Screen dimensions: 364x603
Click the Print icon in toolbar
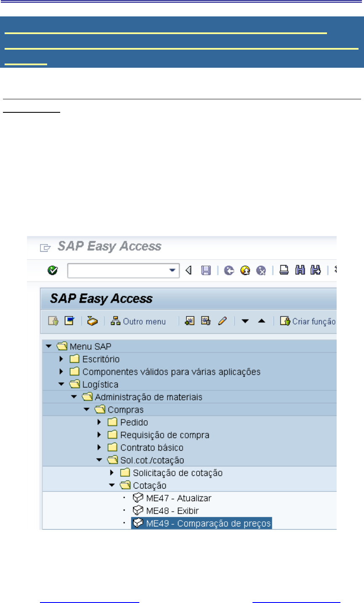coord(284,271)
